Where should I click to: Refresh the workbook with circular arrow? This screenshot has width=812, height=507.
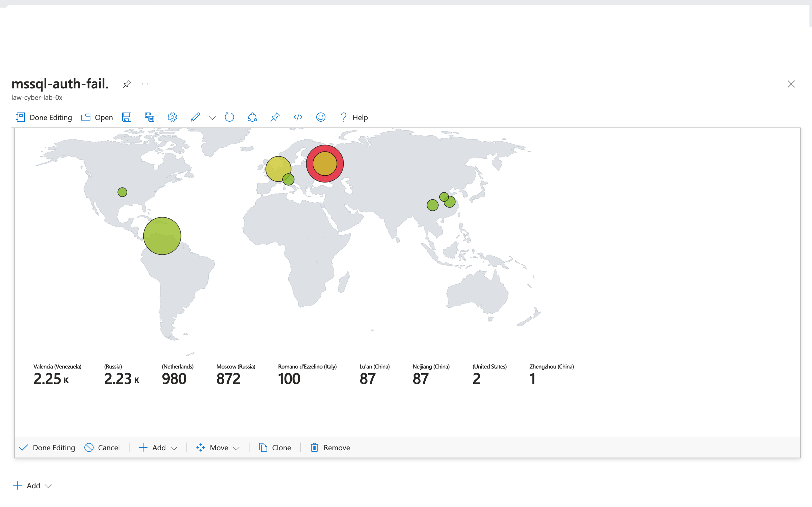(x=229, y=117)
